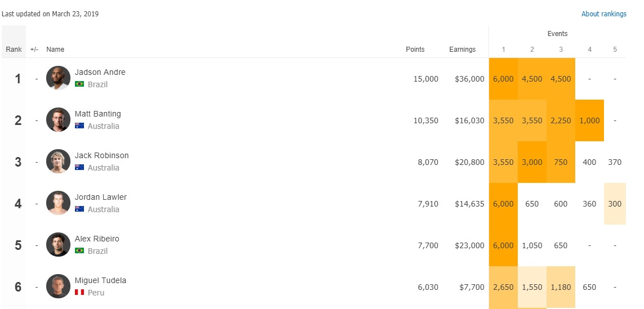Click the Rank column header

(x=14, y=49)
